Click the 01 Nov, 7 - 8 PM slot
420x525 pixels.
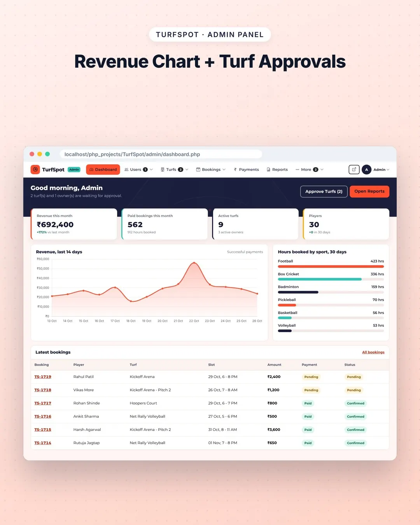(x=223, y=443)
